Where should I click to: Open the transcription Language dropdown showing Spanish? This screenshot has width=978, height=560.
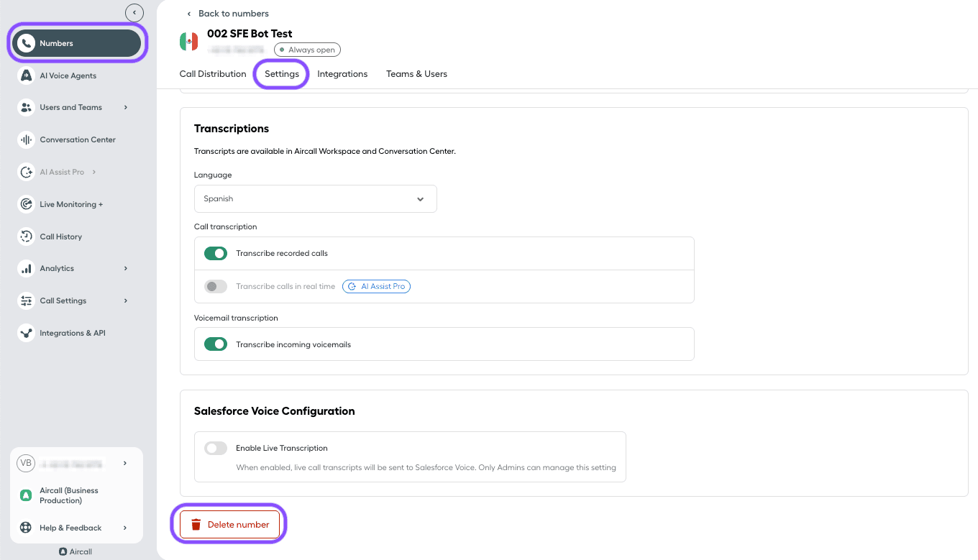tap(315, 198)
